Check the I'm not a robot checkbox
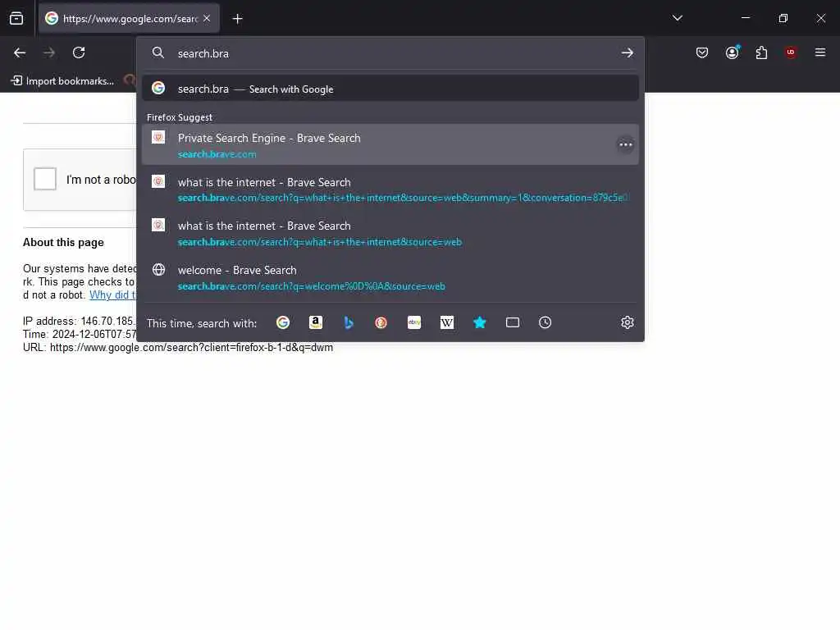Viewport: 840px width, 630px height. click(x=45, y=179)
